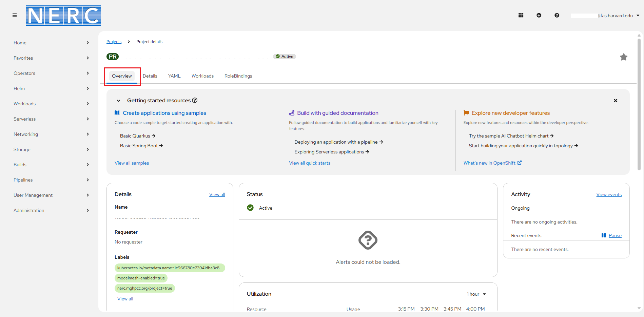The height and width of the screenshot is (317, 644).
Task: Click the plus import icon in header
Action: pyautogui.click(x=539, y=15)
